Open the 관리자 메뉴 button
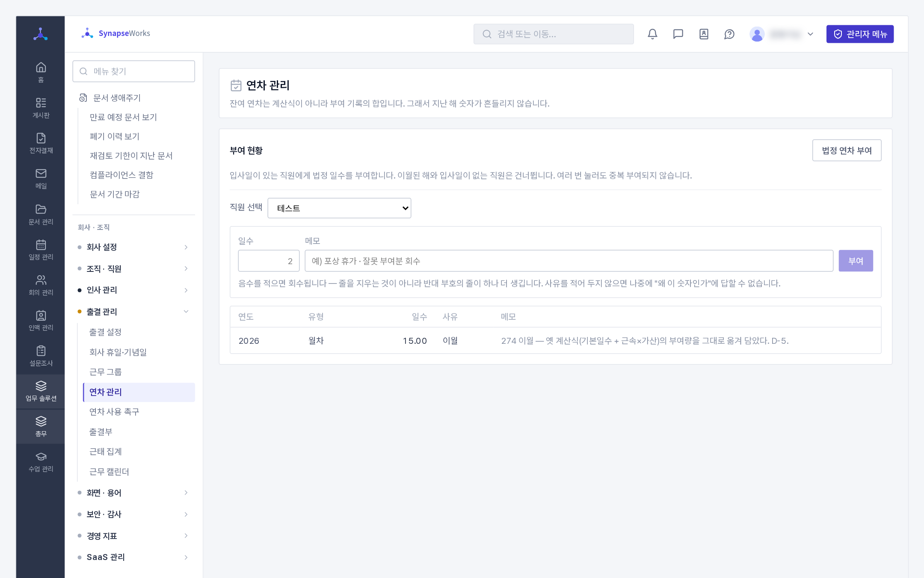 (x=860, y=34)
